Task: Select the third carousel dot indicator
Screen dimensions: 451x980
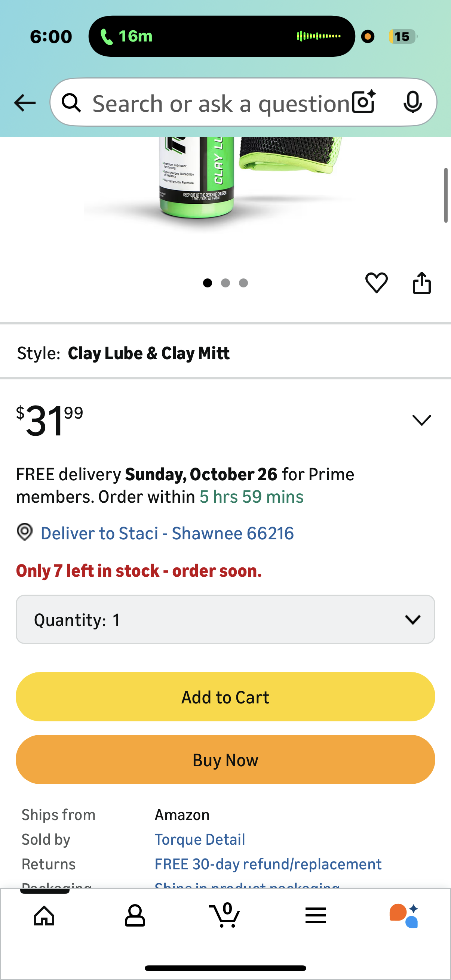Action: click(243, 283)
